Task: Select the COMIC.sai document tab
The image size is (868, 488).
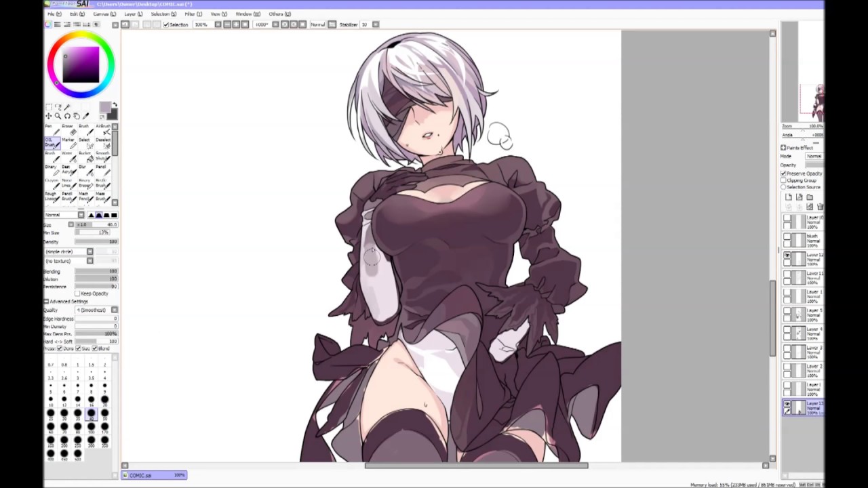Action: tap(155, 475)
